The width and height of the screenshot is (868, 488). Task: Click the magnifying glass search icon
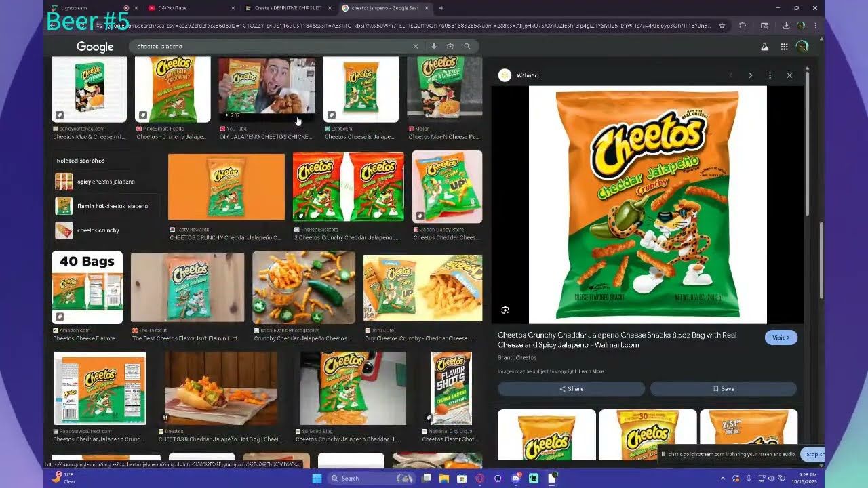click(x=467, y=46)
